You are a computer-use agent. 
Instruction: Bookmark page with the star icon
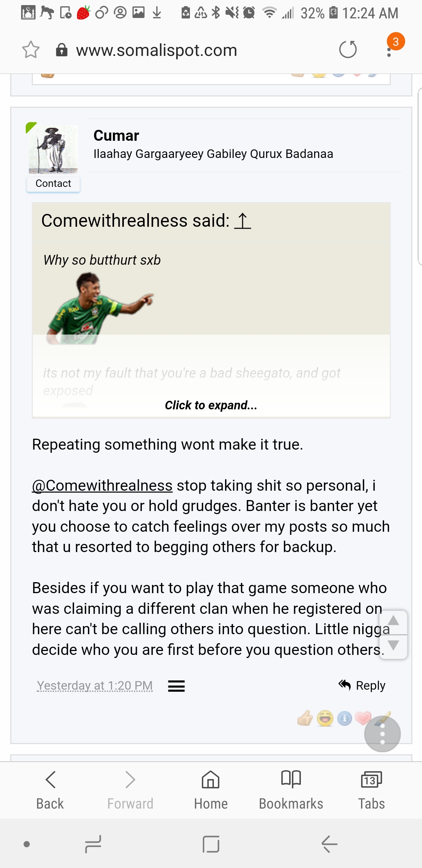click(x=30, y=50)
